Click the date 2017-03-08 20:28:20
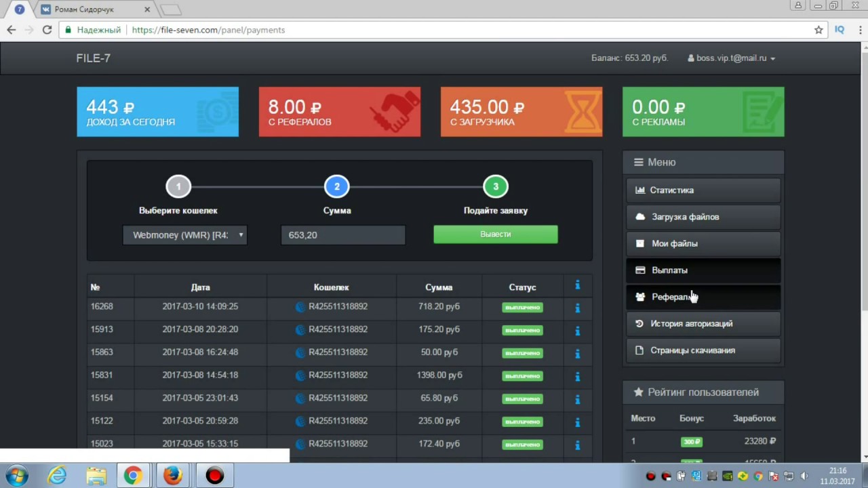The image size is (868, 488). click(x=200, y=329)
